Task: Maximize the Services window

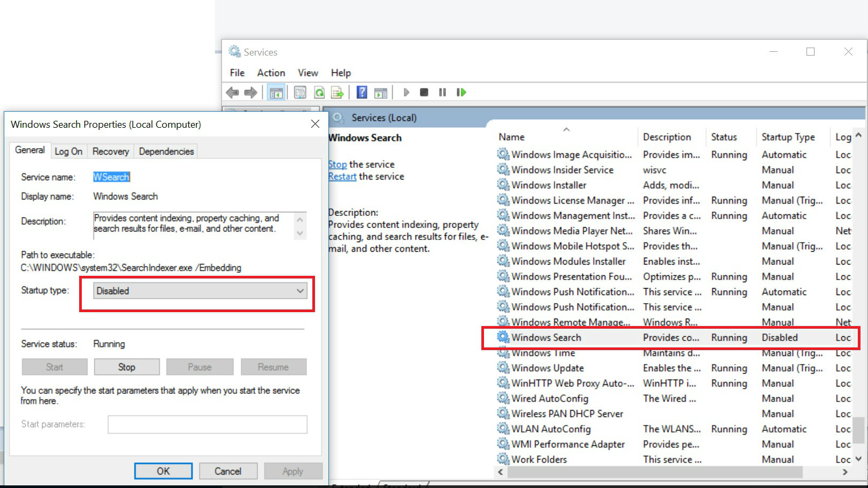Action: click(810, 51)
